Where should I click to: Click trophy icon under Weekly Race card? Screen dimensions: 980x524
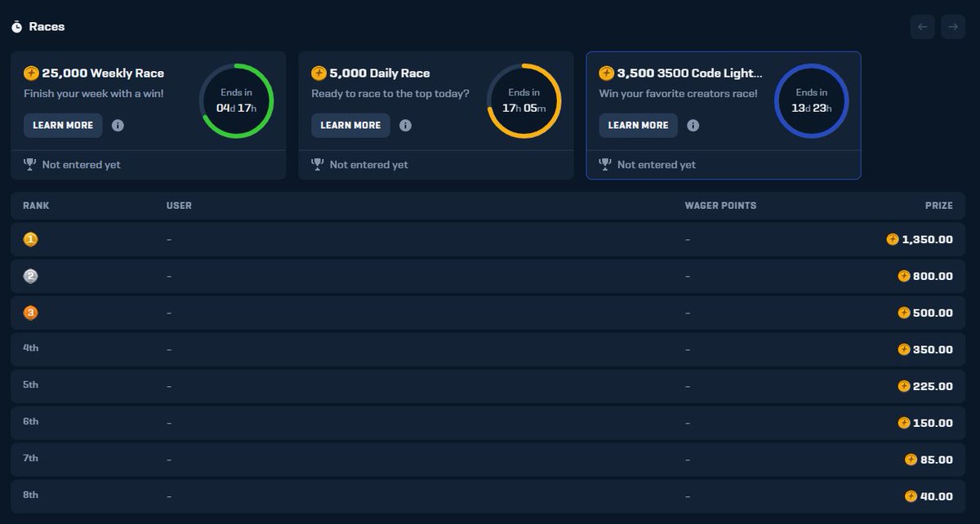(x=30, y=164)
